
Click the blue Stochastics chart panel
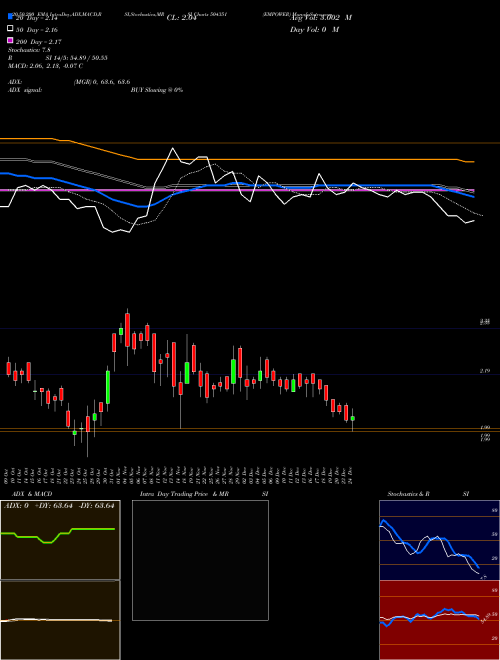tap(439, 540)
